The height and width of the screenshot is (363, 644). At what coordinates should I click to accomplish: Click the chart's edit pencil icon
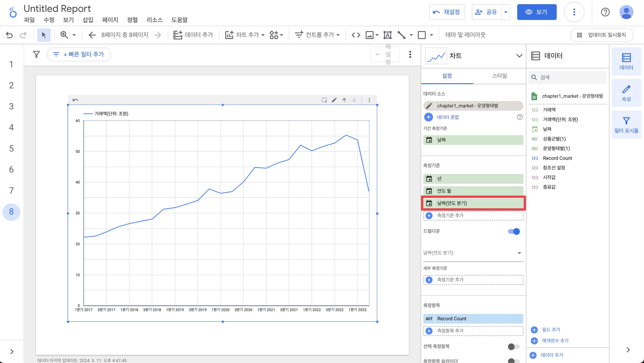334,100
